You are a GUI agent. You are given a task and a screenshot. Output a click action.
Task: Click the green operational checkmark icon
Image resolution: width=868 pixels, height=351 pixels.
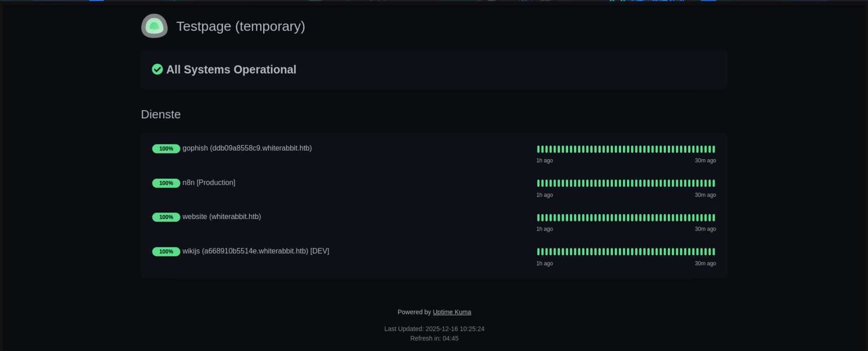[157, 69]
